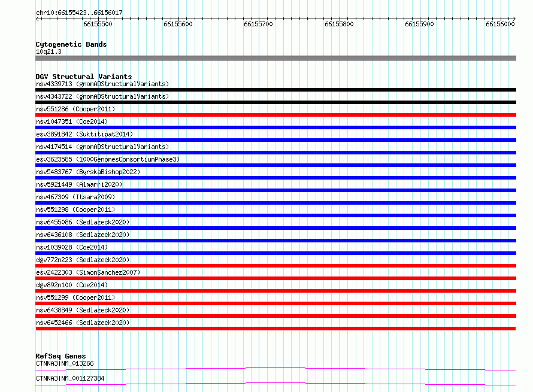
Task: Open variant nsv6436108 (Sedlazeck2020) label
Action: pyautogui.click(x=83, y=235)
